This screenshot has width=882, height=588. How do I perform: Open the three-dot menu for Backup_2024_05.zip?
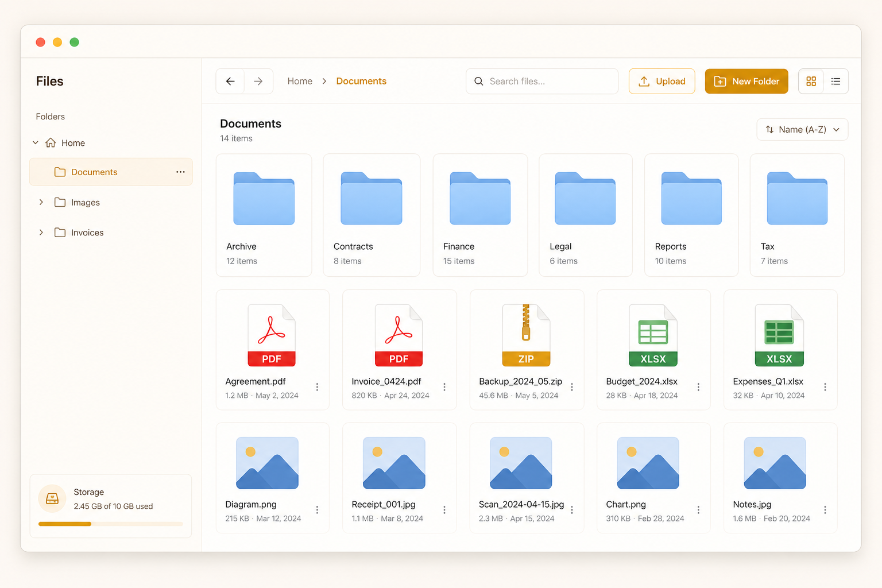pos(572,387)
